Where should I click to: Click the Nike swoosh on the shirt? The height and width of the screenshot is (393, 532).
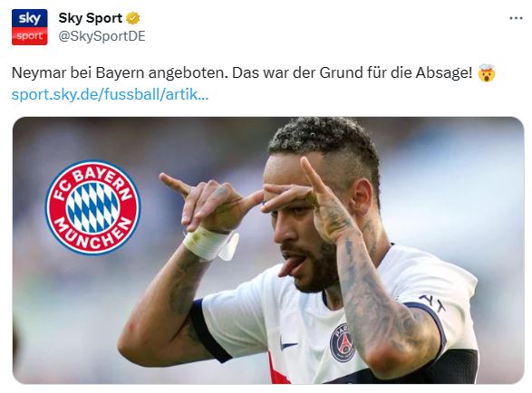pos(287,344)
